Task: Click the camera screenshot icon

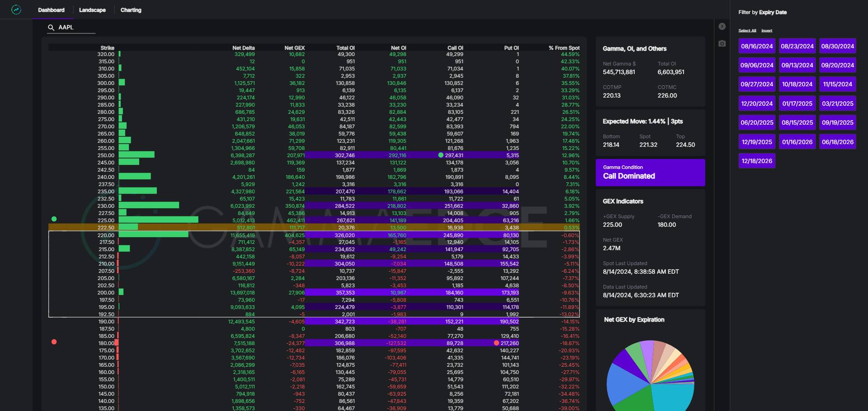Action: [x=722, y=43]
